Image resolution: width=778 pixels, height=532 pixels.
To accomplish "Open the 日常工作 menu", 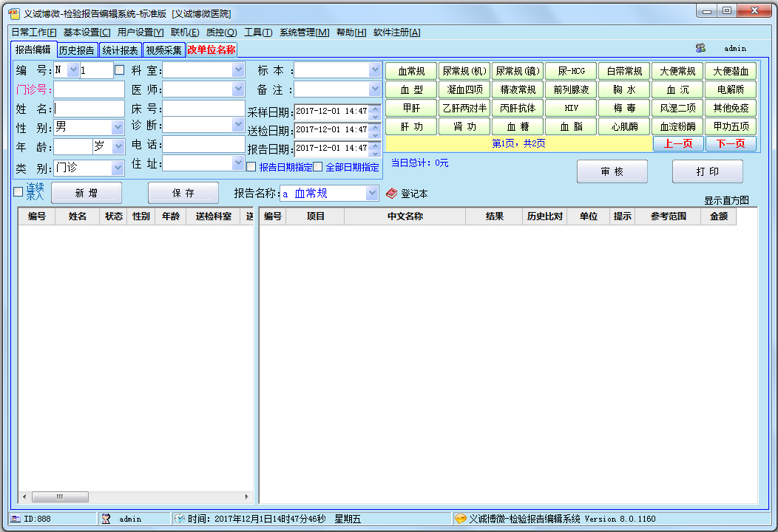I will (34, 33).
